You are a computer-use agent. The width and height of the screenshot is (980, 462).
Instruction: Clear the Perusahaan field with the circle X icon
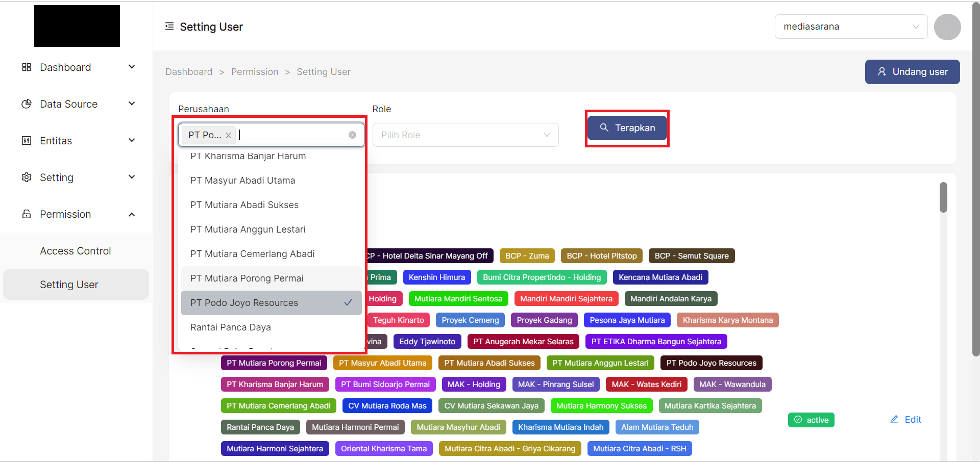point(352,135)
